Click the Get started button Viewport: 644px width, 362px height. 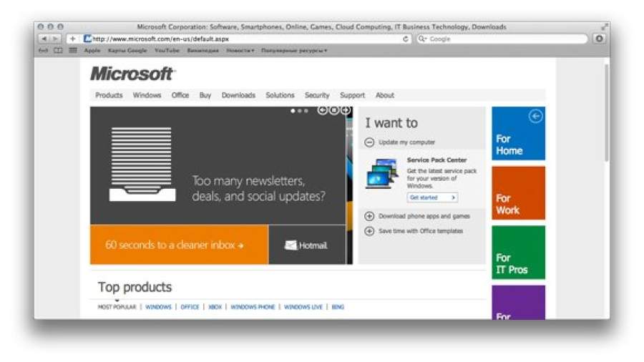(432, 197)
